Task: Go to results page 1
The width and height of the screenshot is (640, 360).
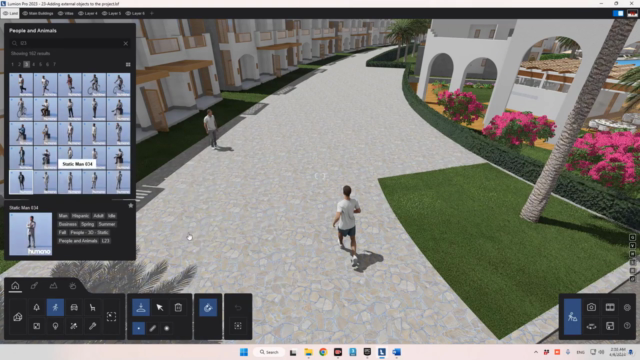Action: click(x=13, y=64)
